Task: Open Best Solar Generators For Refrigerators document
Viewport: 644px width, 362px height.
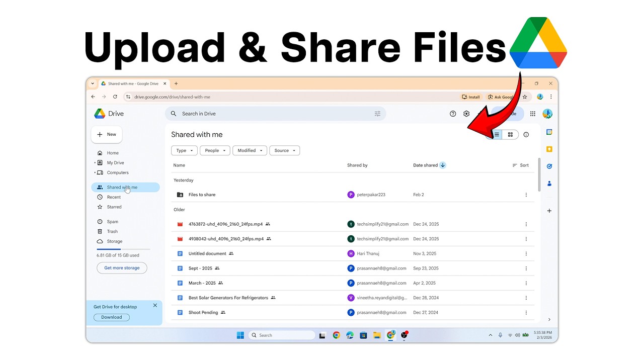Action: [x=228, y=298]
